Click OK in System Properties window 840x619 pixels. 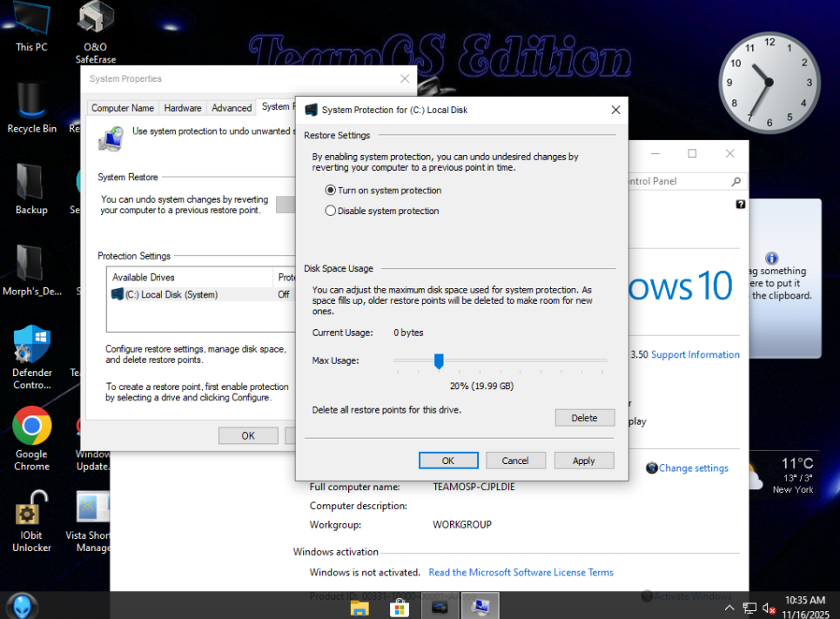point(248,435)
